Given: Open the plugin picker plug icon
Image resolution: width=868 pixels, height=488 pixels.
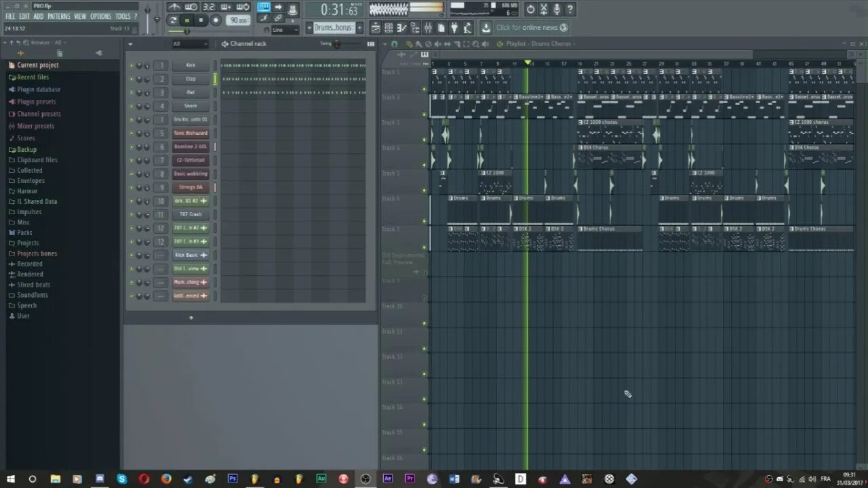Looking at the screenshot, I should (454, 28).
